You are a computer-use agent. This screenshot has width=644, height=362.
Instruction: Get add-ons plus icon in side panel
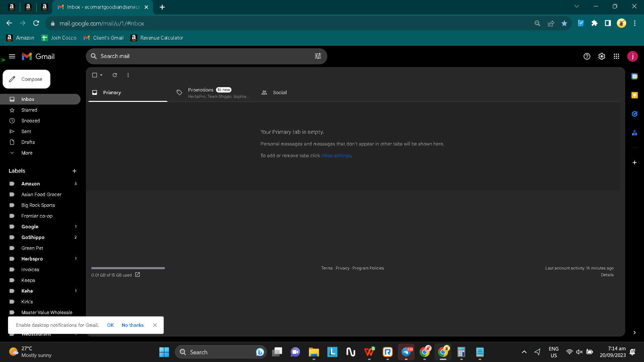[635, 163]
